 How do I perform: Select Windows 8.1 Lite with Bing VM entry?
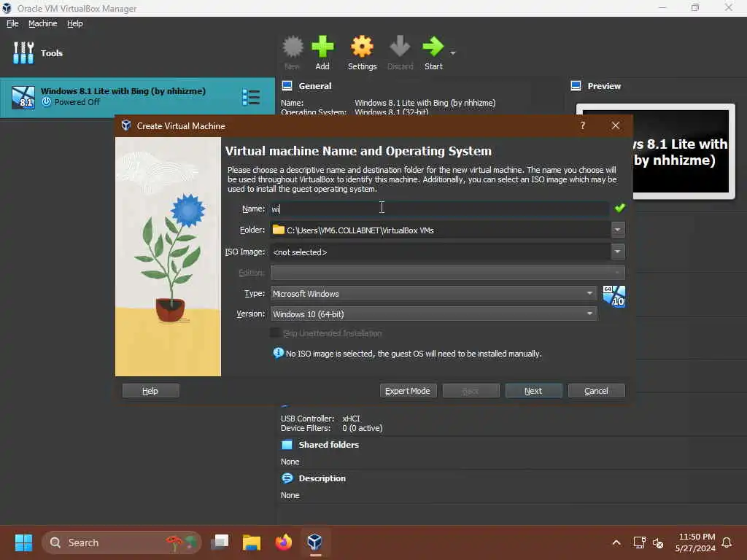click(137, 97)
